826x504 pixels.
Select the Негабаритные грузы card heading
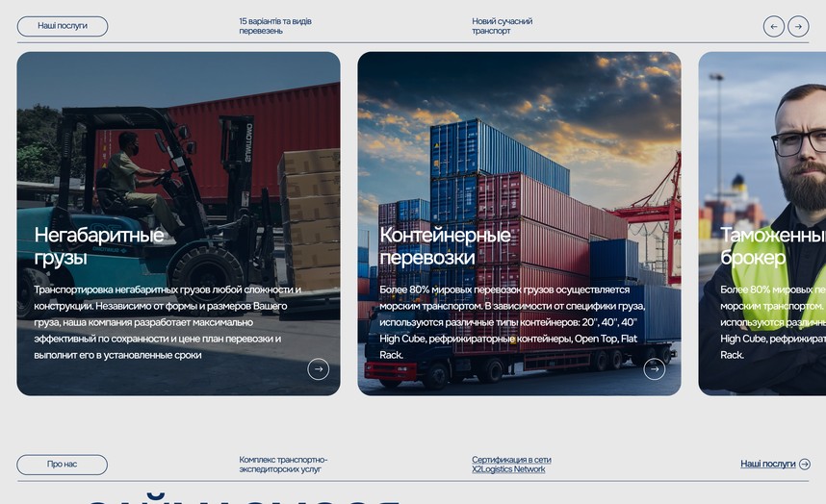(99, 246)
